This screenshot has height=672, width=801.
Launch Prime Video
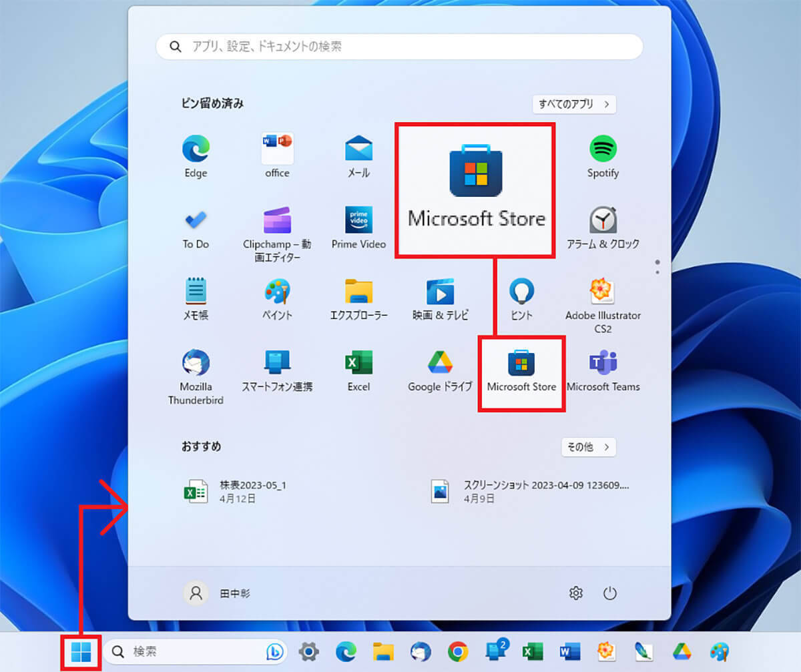click(358, 227)
